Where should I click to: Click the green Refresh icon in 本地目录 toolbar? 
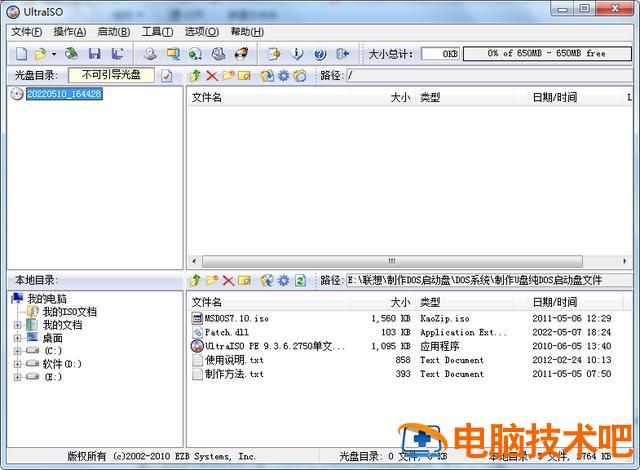pyautogui.click(x=300, y=280)
